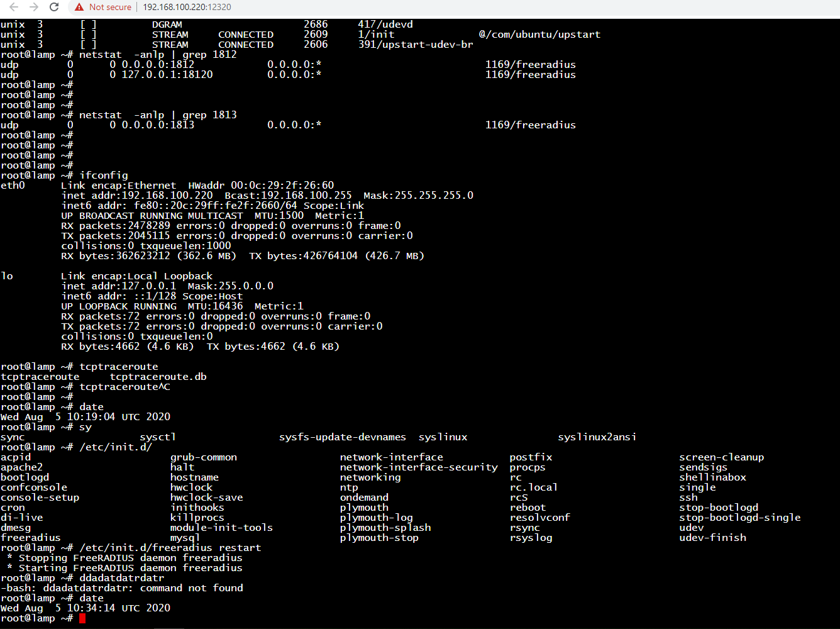This screenshot has width=840, height=629.
Task: Click 'sysctl' in the tab completion list
Action: (x=158, y=437)
